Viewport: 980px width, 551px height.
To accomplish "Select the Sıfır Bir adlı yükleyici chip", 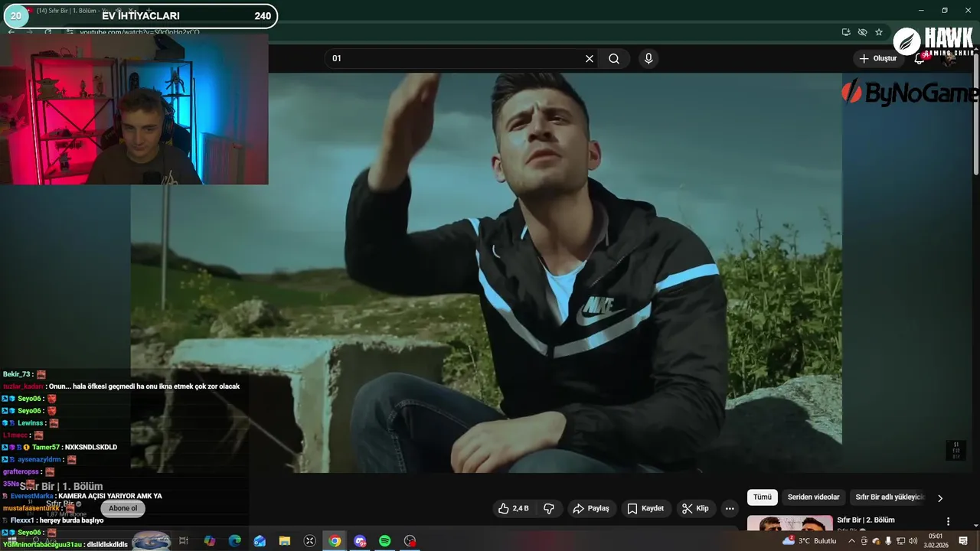I will tap(890, 497).
